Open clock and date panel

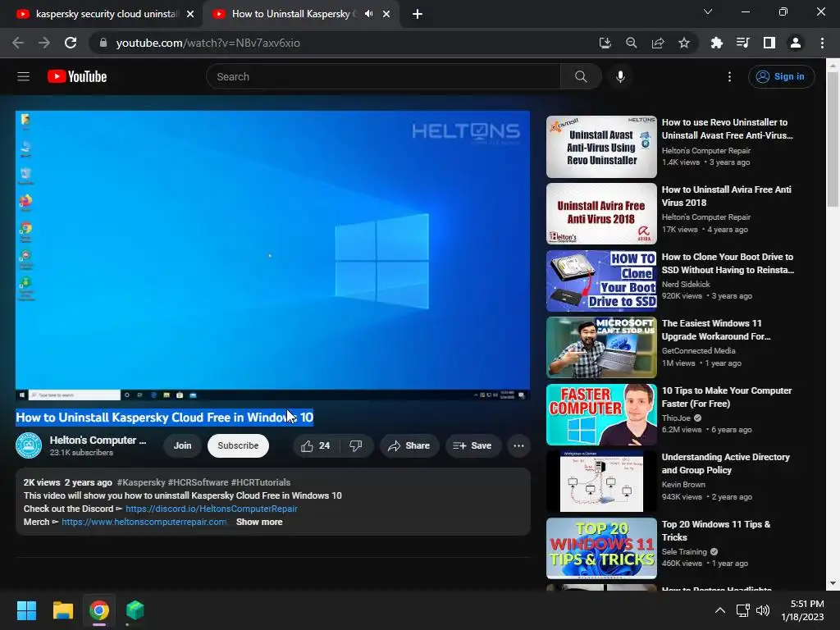[802, 610]
